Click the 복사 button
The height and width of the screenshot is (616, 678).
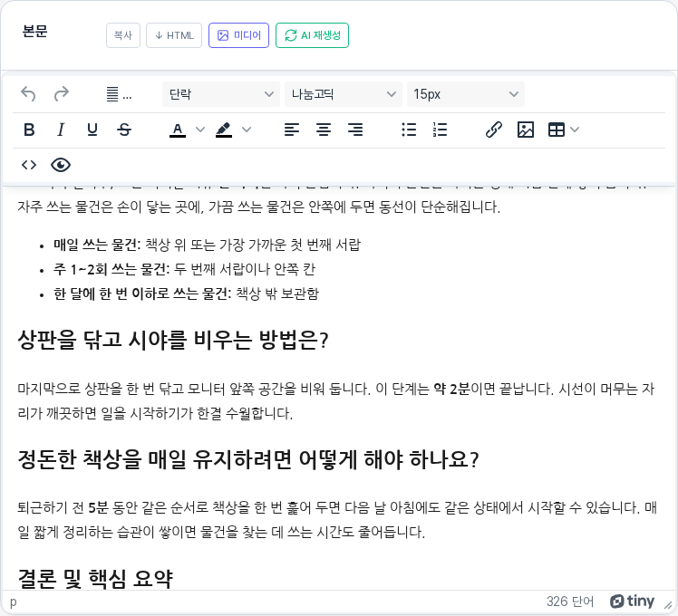coord(123,35)
